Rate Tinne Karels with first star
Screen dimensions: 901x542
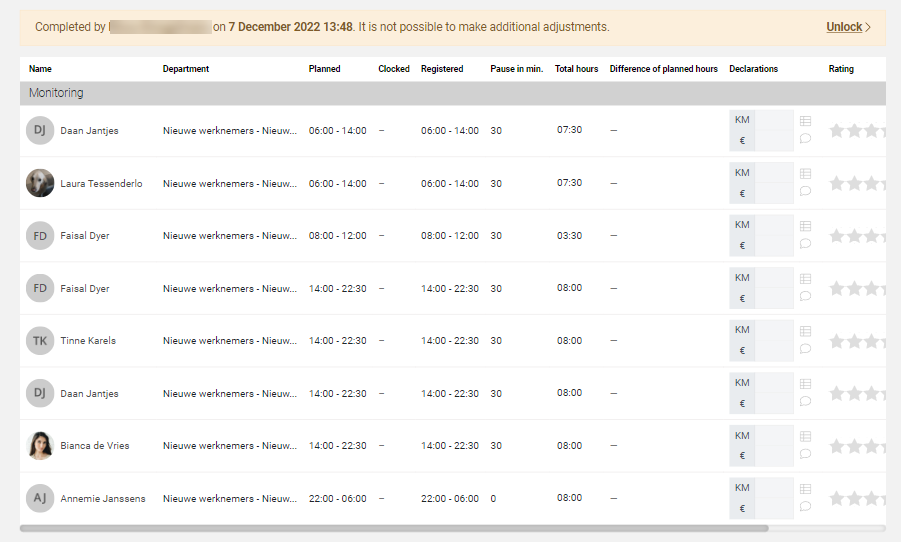(837, 341)
